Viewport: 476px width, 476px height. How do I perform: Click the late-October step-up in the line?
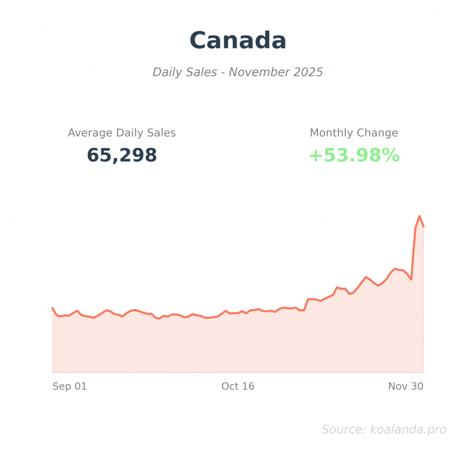pos(306,304)
